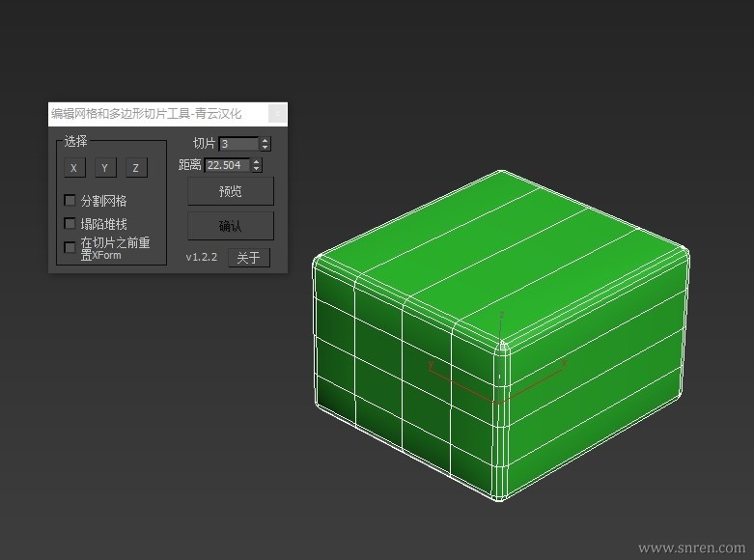Raise 距离 value with up spinner arrow
Viewport: 754px width, 560px height.
pos(257,162)
